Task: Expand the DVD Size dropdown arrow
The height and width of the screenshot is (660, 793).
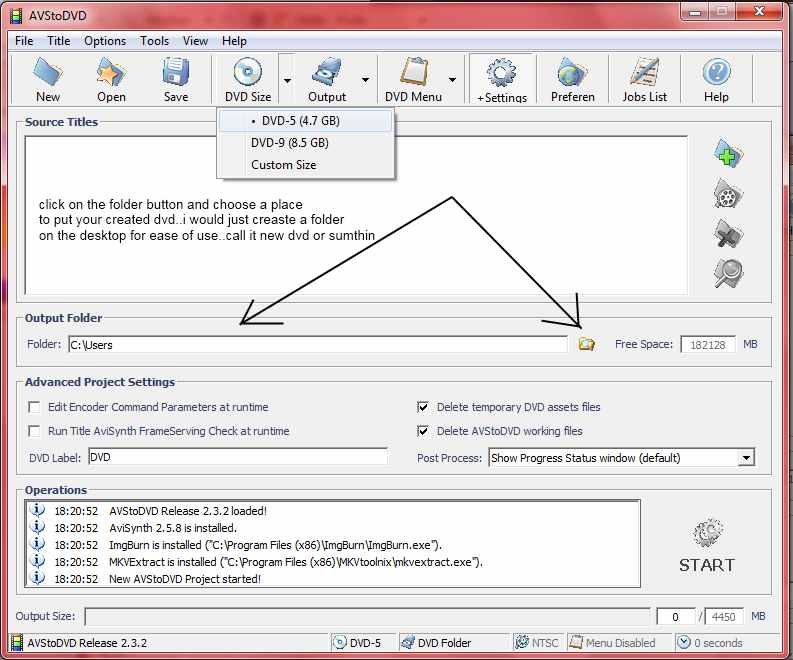Action: pos(287,80)
